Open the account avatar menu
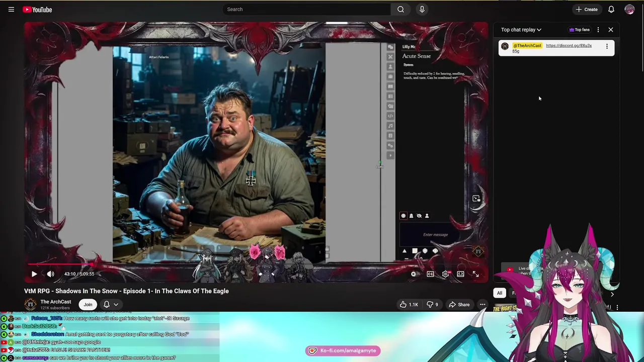The width and height of the screenshot is (644, 362). coord(629,10)
